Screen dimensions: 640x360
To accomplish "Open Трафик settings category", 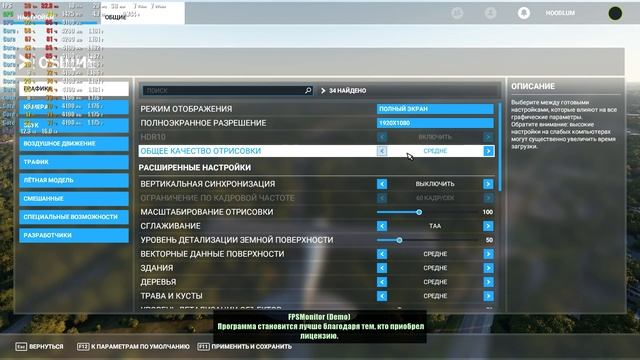I will [74, 162].
